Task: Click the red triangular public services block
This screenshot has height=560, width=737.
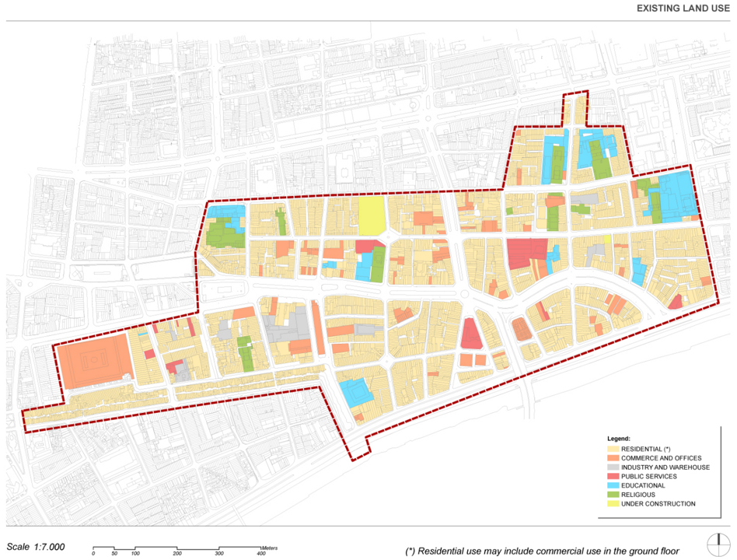Action: click(x=470, y=334)
